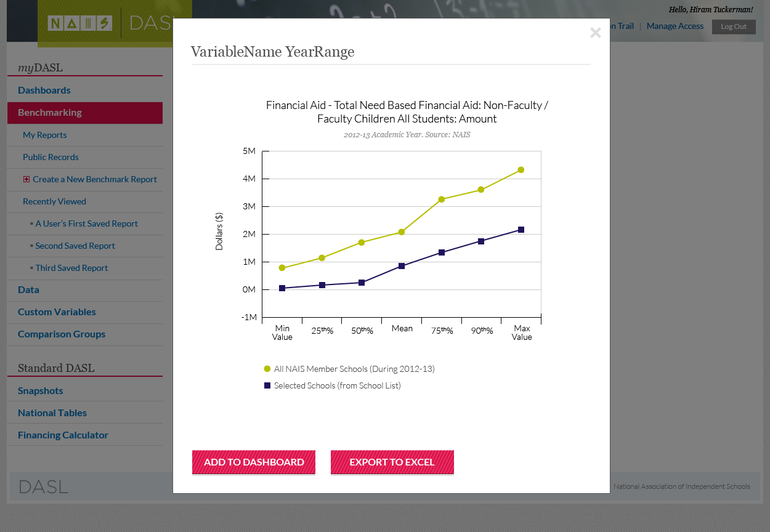
Task: Click the red plus icon beside Create a New Benchmark Report
Action: coord(26,179)
